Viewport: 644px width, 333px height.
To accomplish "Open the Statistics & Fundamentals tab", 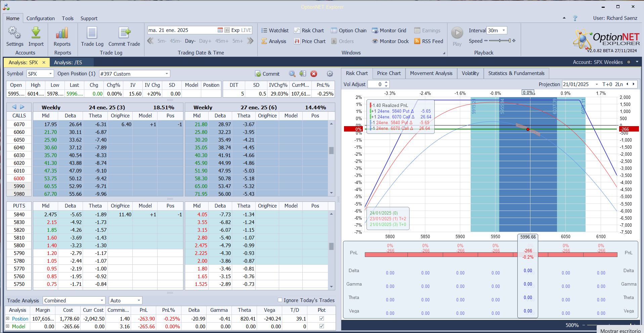I will point(516,73).
